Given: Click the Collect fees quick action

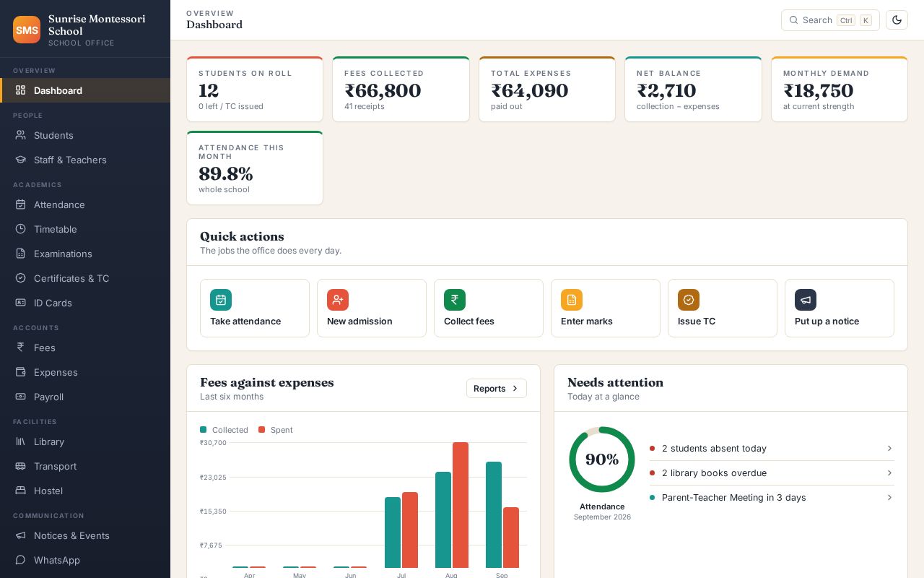Looking at the screenshot, I should 489,308.
